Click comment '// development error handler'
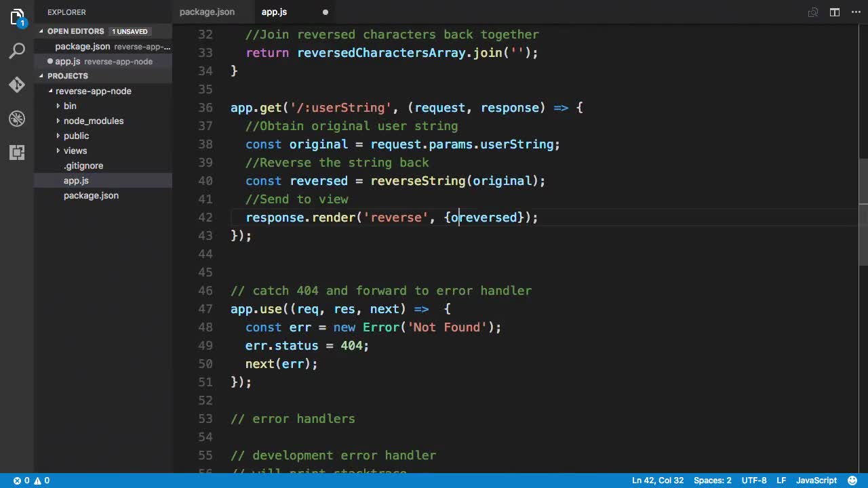This screenshot has height=488, width=868. [x=333, y=455]
